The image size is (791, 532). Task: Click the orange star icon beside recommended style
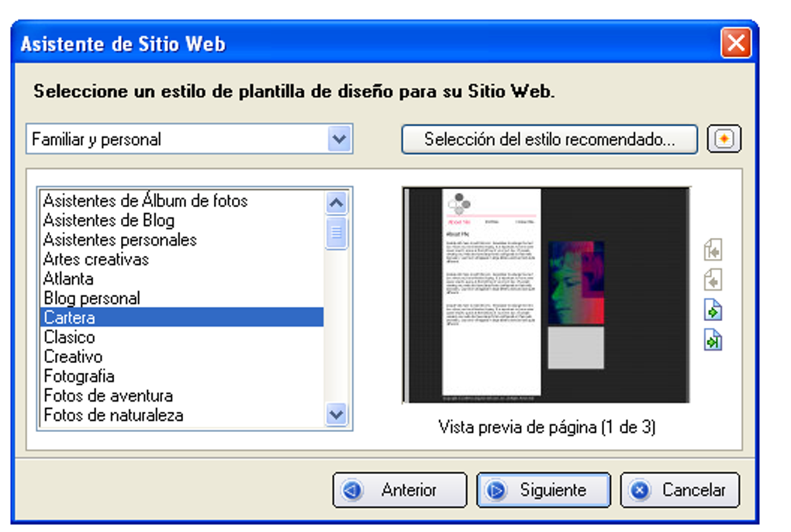click(724, 138)
